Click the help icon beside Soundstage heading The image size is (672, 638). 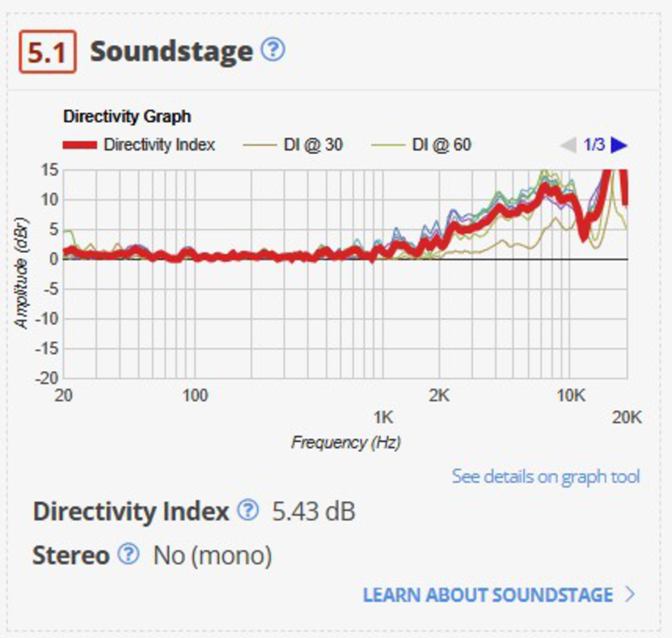273,50
